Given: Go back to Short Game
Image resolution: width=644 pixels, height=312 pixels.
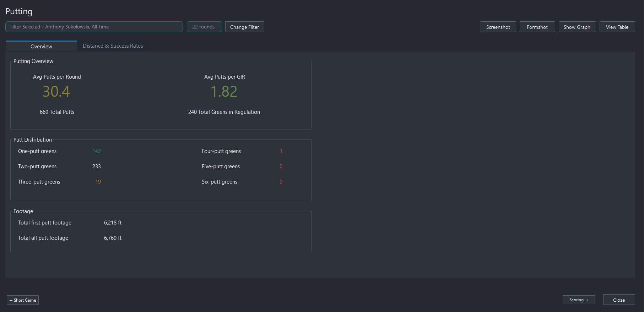Looking at the screenshot, I should pos(23,300).
